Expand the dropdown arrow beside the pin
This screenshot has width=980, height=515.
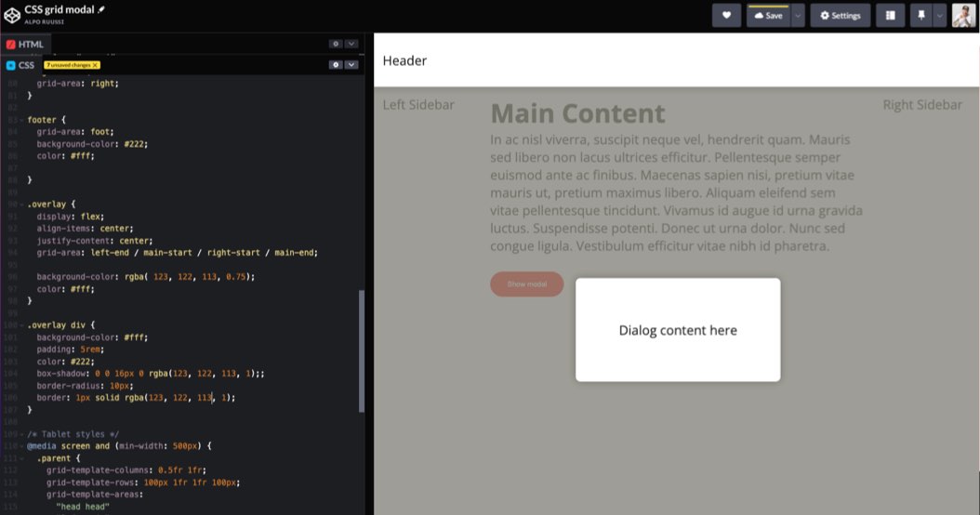939,16
